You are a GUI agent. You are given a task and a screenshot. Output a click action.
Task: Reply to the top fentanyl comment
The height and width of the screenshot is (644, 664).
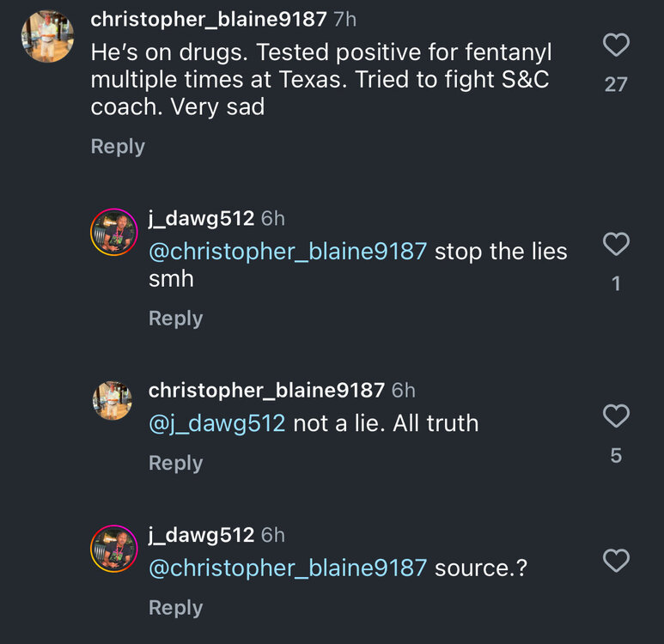pyautogui.click(x=118, y=147)
